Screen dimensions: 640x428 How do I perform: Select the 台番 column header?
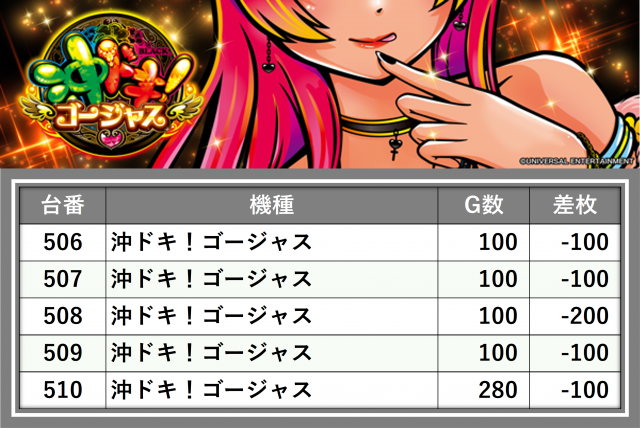click(x=63, y=205)
